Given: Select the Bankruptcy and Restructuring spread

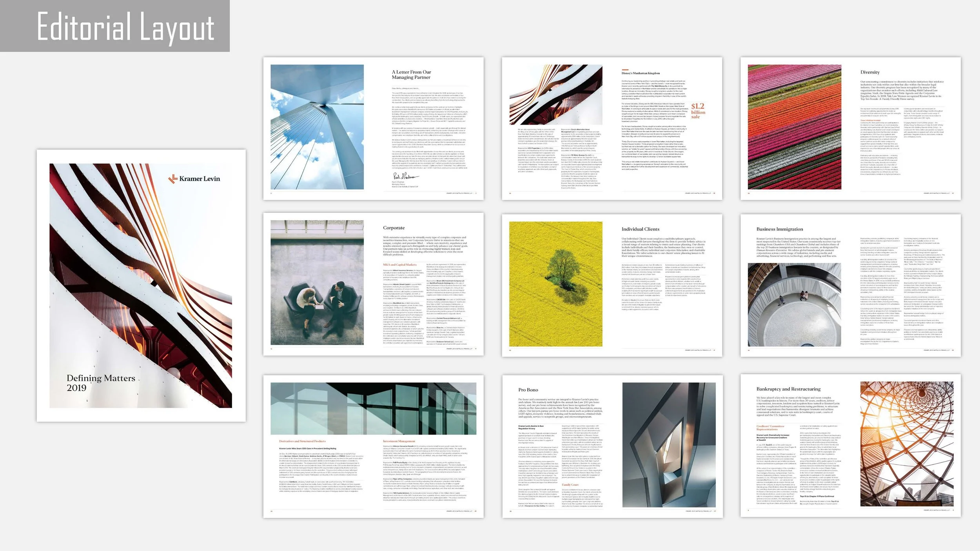Looking at the screenshot, I should (850, 445).
